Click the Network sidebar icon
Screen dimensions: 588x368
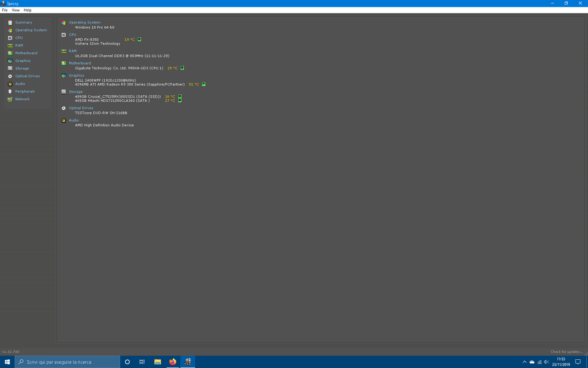coord(10,99)
